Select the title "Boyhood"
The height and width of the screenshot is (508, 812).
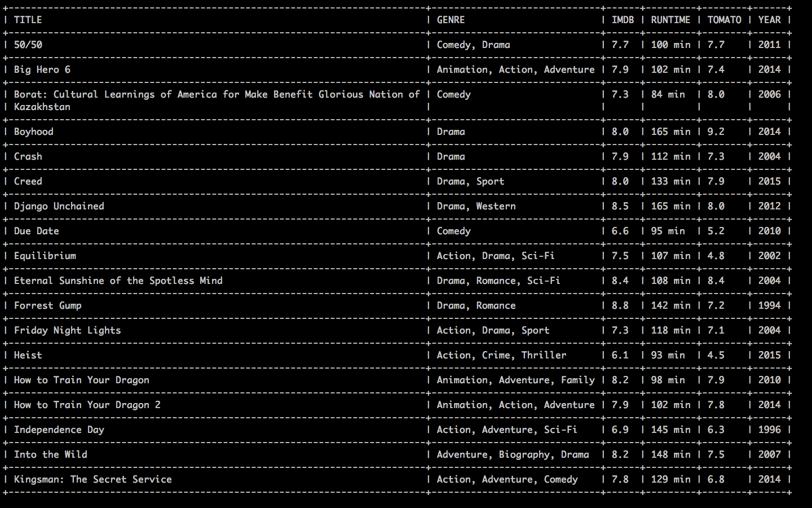point(34,132)
